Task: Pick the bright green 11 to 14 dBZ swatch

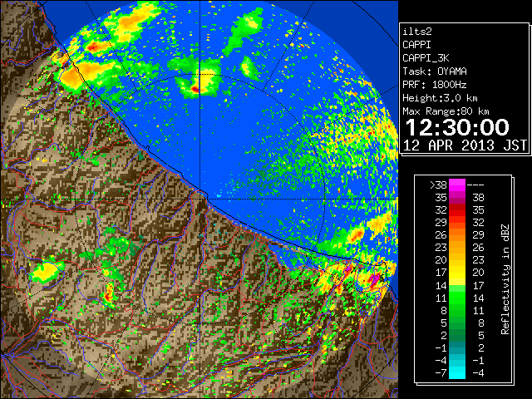Action: [x=457, y=298]
